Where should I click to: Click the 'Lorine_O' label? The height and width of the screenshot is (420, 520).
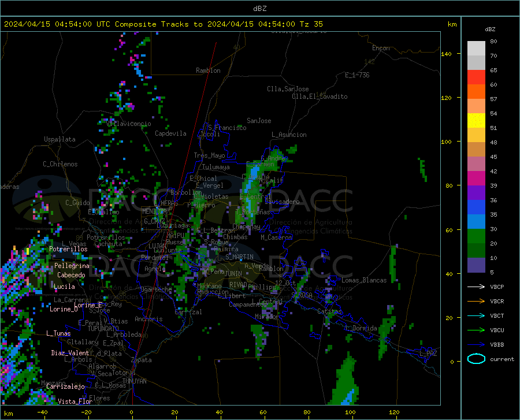64,309
